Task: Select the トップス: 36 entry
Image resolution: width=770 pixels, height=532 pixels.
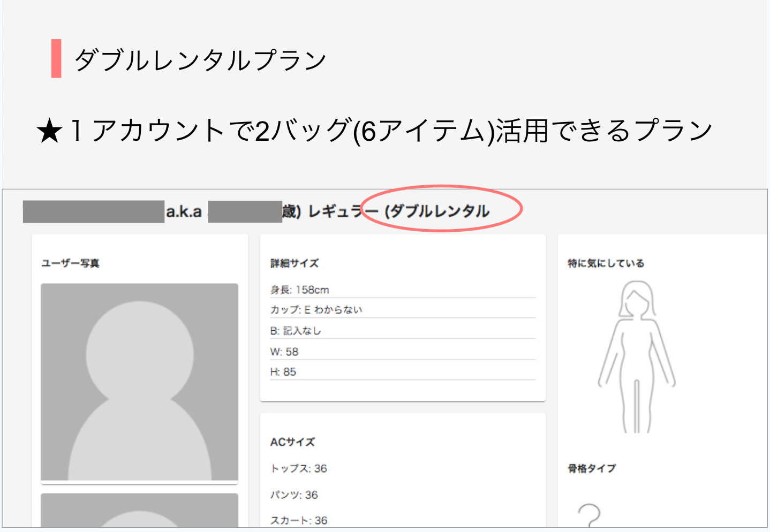Action: (298, 468)
